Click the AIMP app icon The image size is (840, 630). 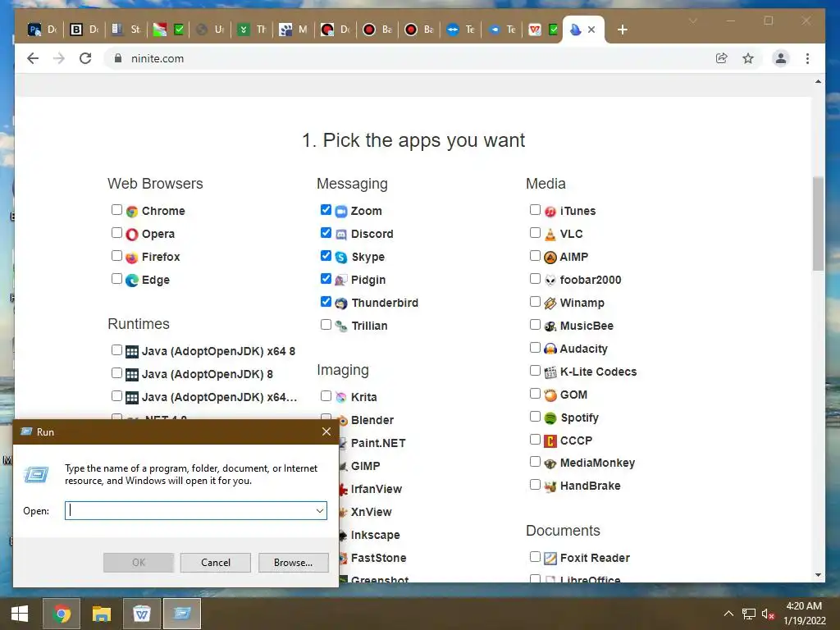click(550, 257)
